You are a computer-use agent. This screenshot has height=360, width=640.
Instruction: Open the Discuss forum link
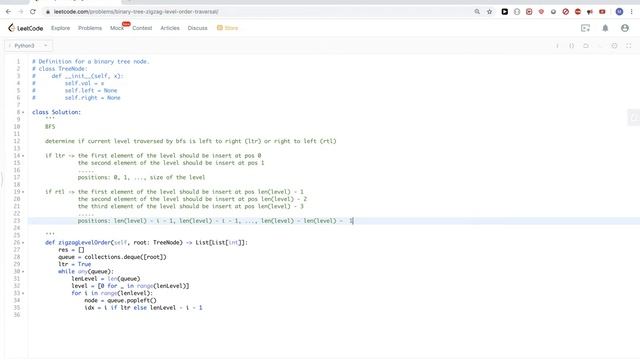click(x=198, y=28)
